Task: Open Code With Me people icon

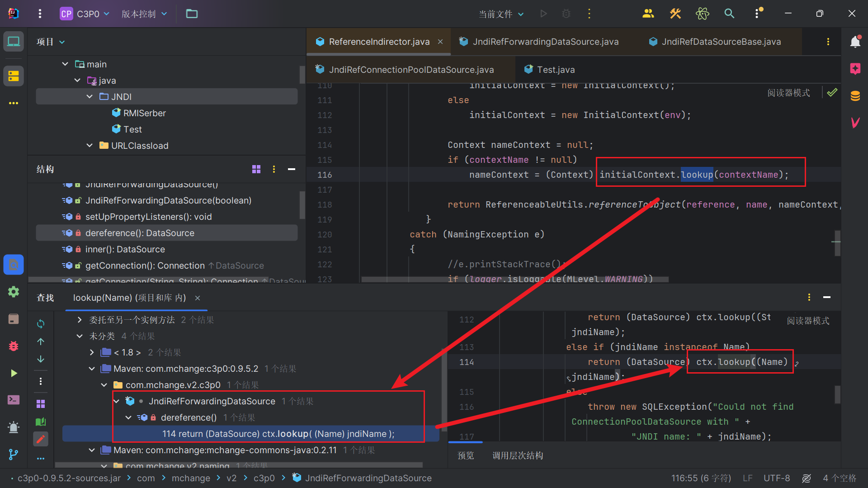Action: 648,14
